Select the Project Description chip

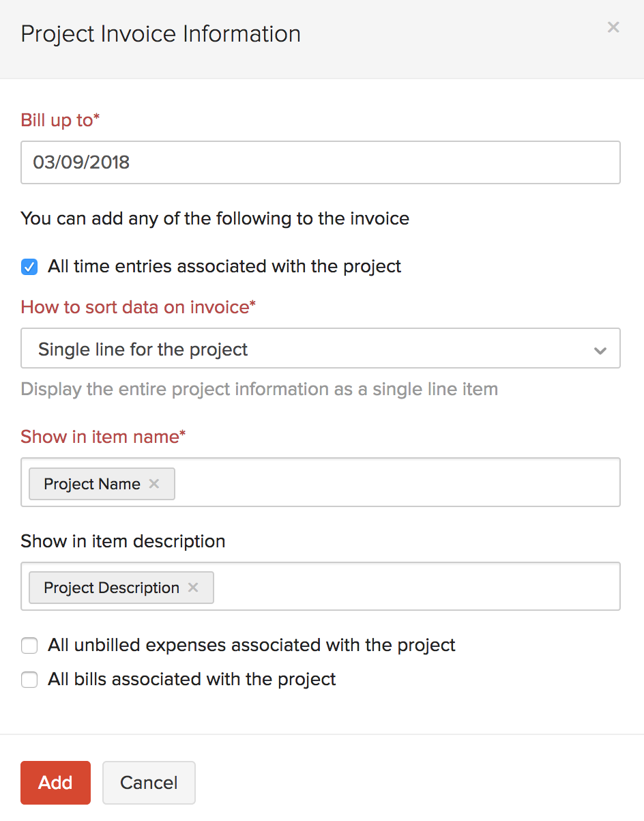click(x=109, y=587)
